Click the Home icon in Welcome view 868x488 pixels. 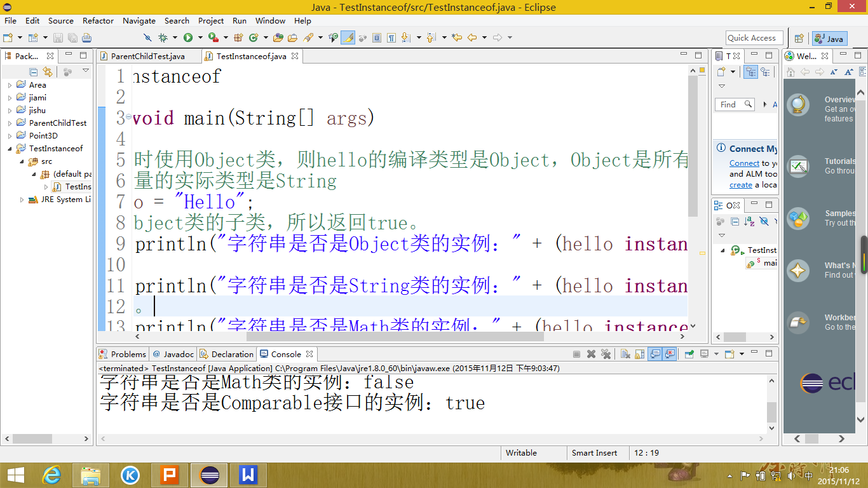790,71
